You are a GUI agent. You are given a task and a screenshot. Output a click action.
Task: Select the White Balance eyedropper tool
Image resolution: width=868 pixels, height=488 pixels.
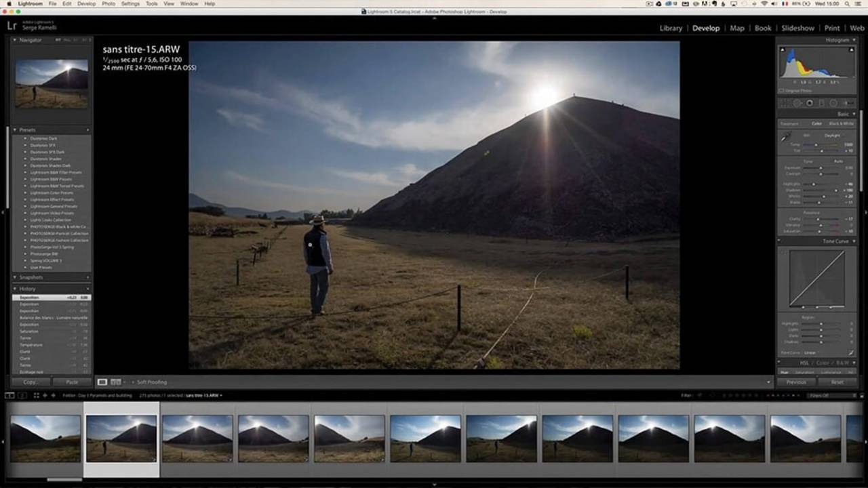[x=785, y=137]
